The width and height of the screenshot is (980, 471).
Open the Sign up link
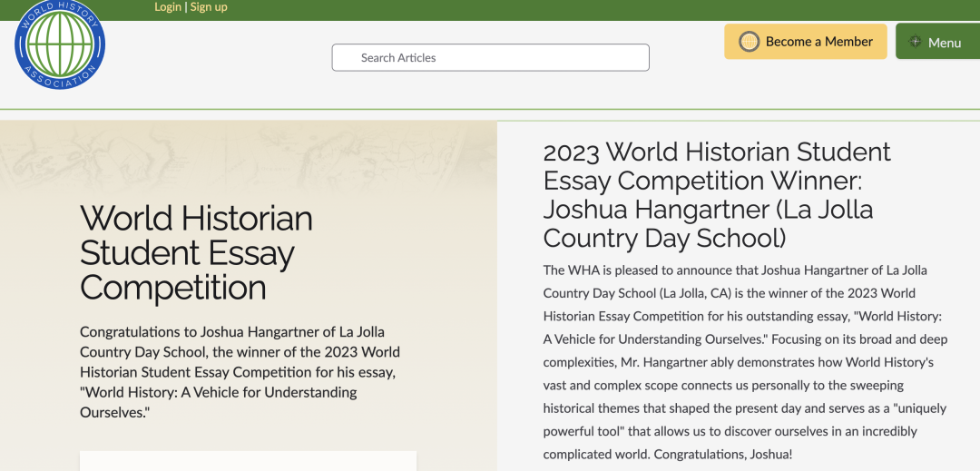point(209,7)
